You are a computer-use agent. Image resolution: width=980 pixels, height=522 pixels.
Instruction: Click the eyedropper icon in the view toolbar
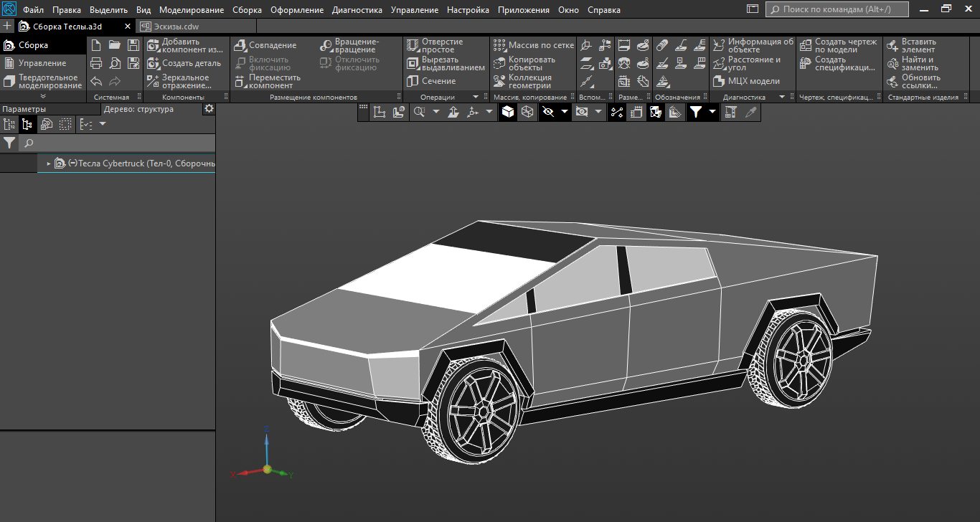(750, 112)
